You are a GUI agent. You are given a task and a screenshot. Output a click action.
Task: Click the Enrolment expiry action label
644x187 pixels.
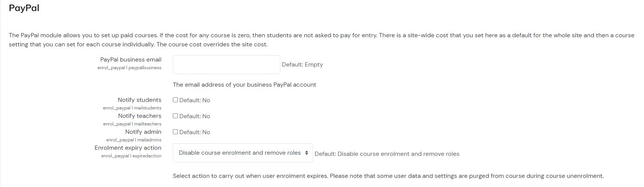pyautogui.click(x=128, y=148)
